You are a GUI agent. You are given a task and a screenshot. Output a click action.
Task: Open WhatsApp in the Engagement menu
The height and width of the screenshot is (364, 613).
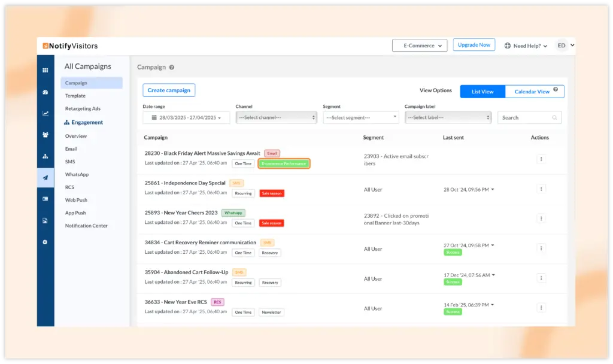point(77,174)
